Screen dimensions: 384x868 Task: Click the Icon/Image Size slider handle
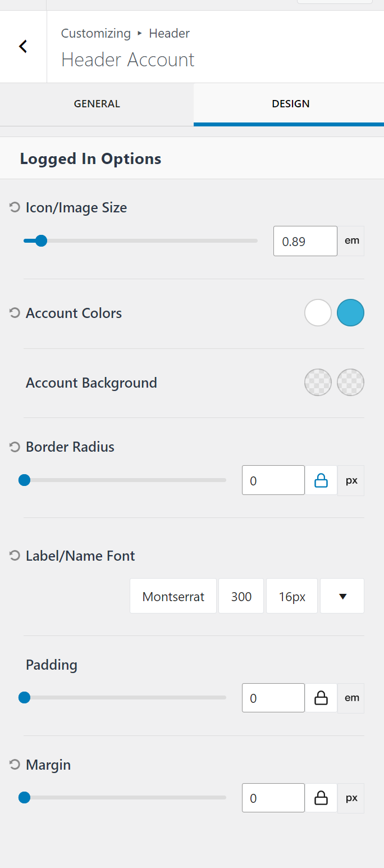point(40,241)
